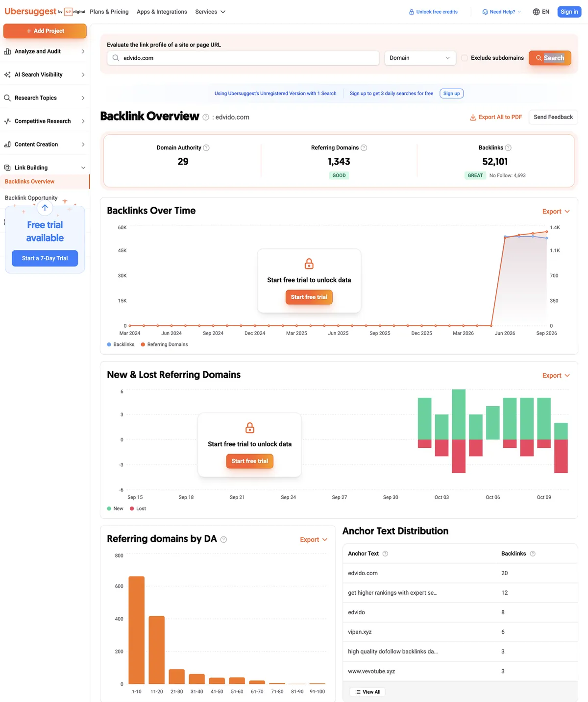588x702 pixels.
Task: Click the Link Building icon in sidebar
Action: coord(7,168)
